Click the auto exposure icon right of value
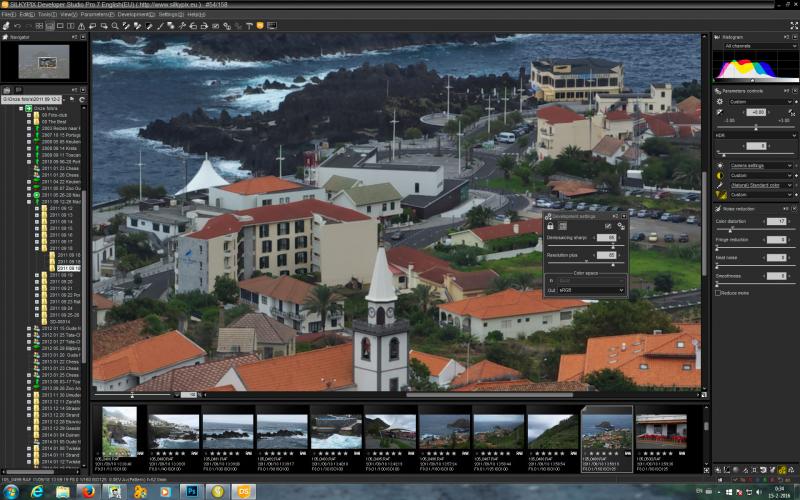The width and height of the screenshot is (800, 500). (x=791, y=112)
